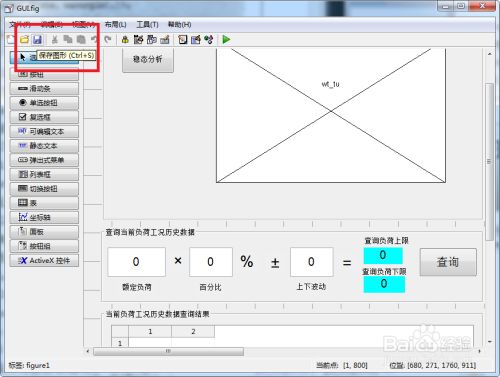Open the M-file Editor icon
Viewport: 500px width, 377px height.
[x=182, y=40]
